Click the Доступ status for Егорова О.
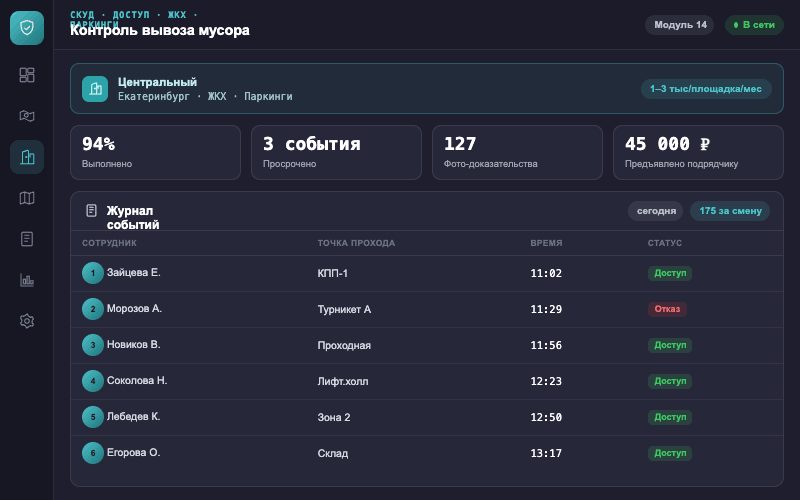 point(670,453)
